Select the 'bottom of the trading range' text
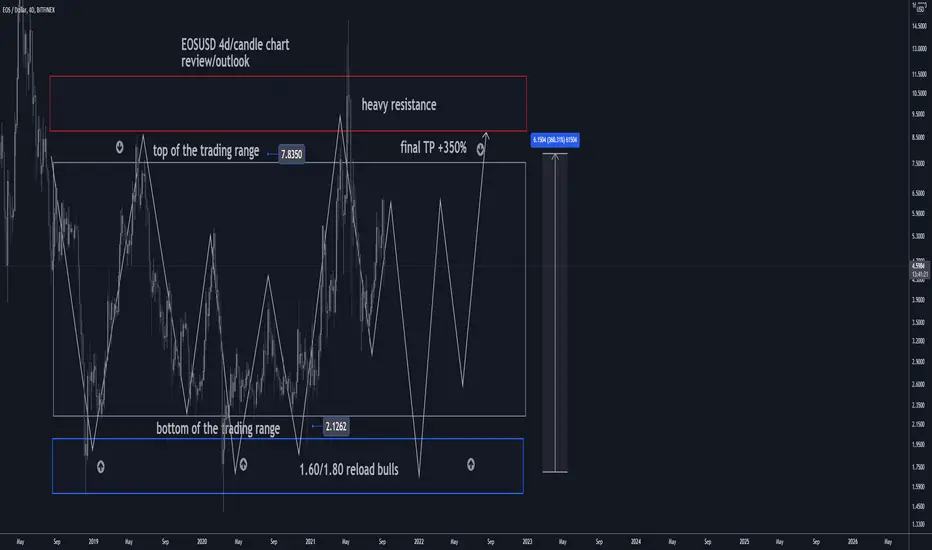932x550 pixels. (x=218, y=429)
